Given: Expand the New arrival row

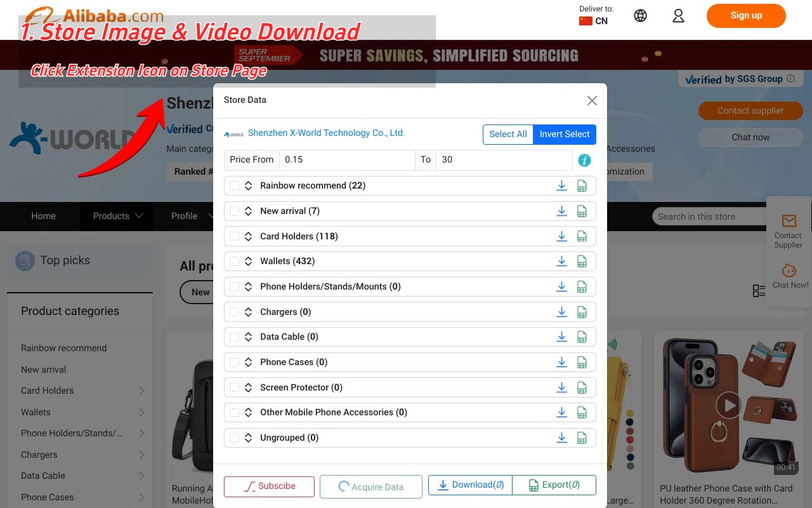Looking at the screenshot, I should coord(249,211).
